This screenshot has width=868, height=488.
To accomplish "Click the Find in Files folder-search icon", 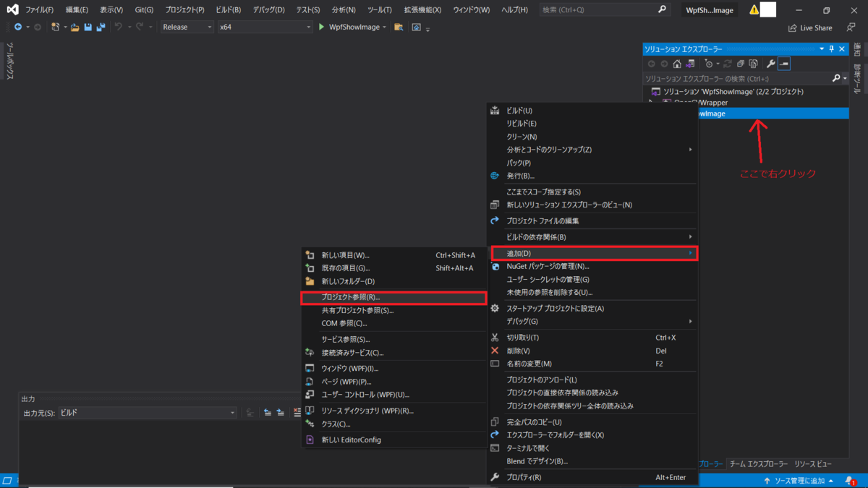I will (399, 27).
